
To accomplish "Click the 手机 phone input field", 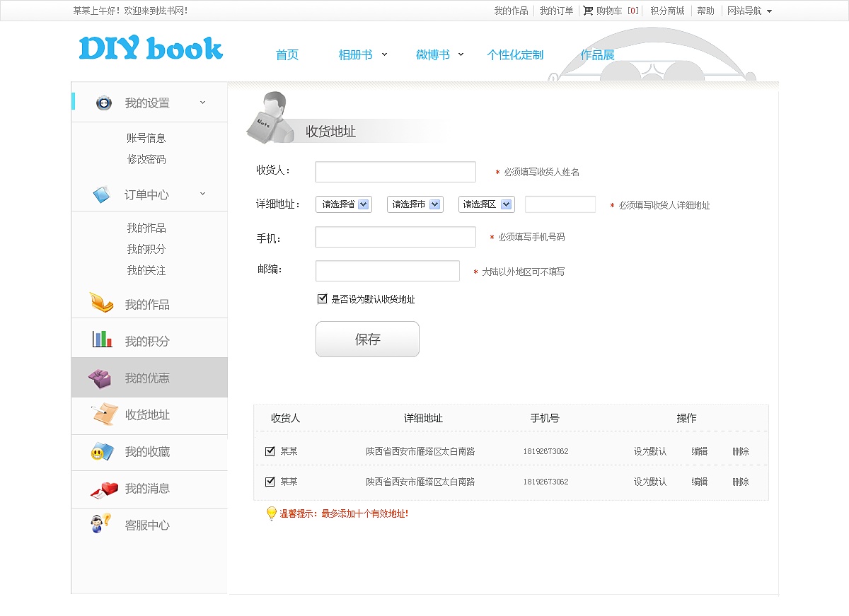I will 395,237.
